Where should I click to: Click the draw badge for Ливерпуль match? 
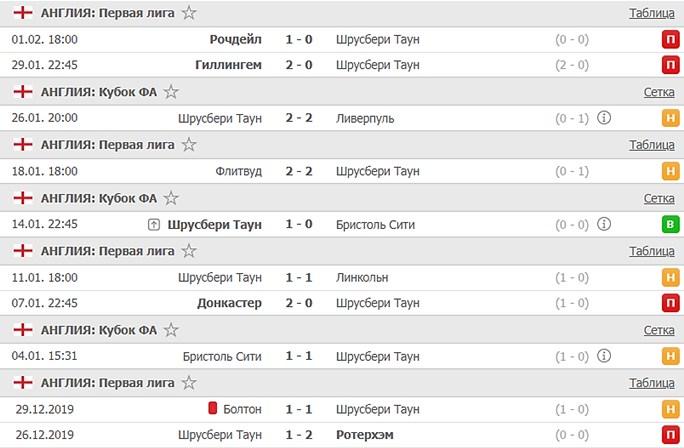[669, 118]
